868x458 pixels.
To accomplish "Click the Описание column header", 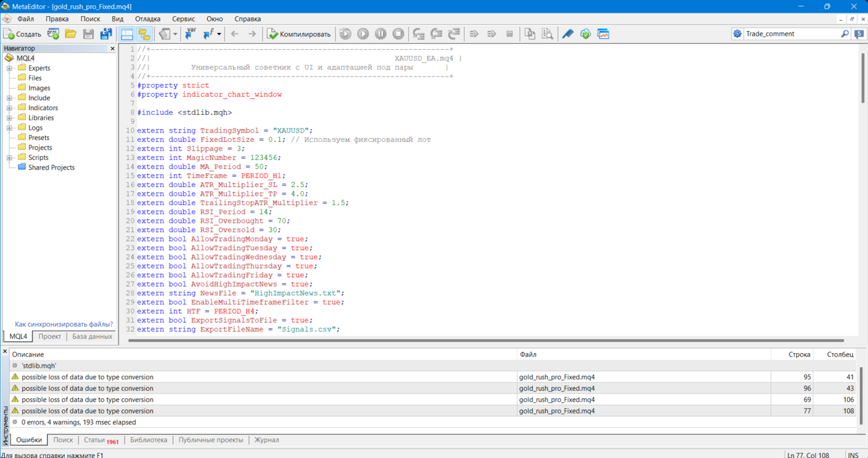I will point(263,354).
